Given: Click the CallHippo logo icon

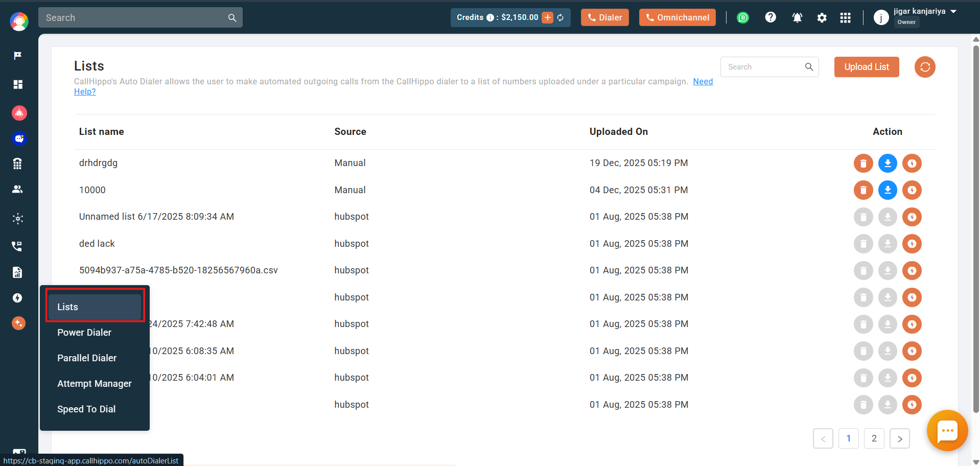Looking at the screenshot, I should (19, 21).
